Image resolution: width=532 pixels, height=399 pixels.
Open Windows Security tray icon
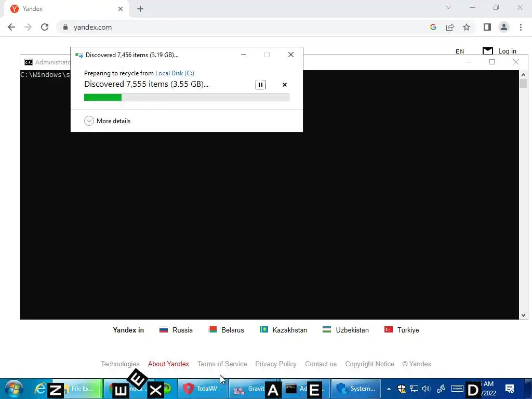coord(402,389)
